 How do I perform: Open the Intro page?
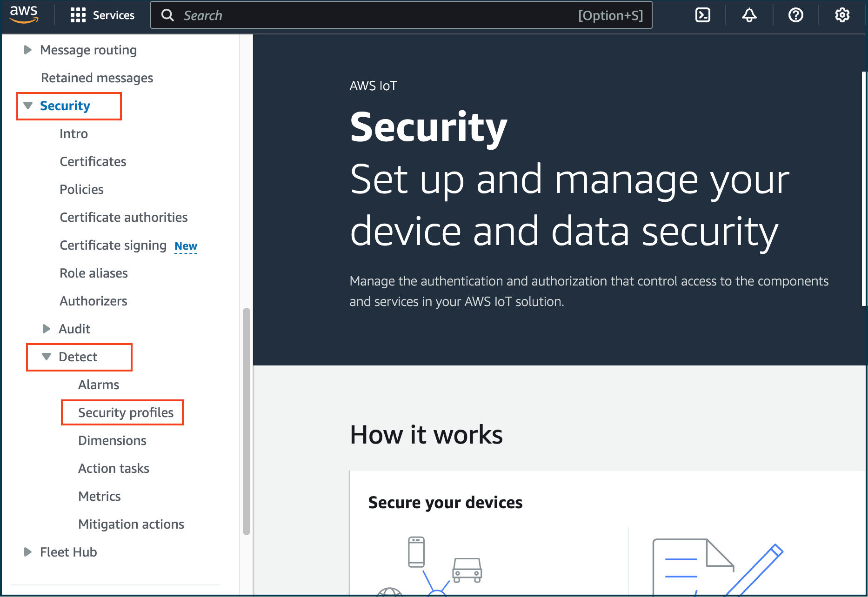pyautogui.click(x=73, y=133)
